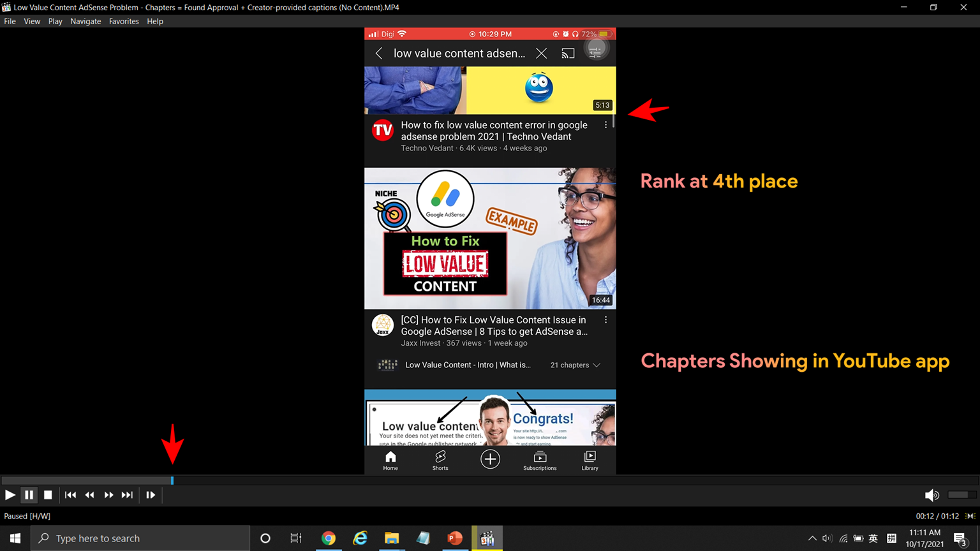
Task: Open the taskbar clock and date
Action: 924,538
